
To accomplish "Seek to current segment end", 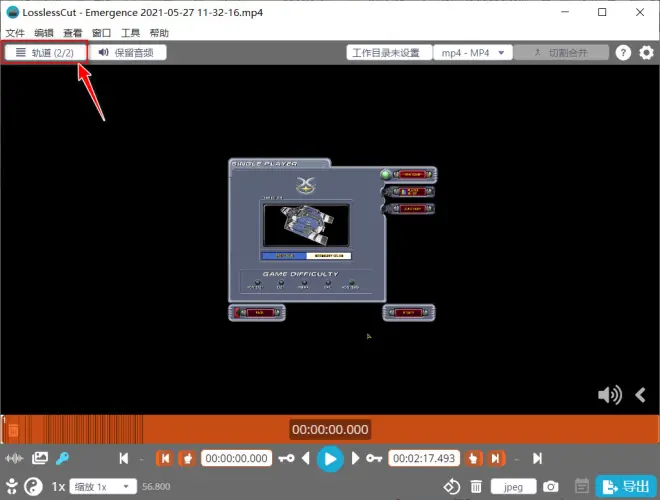I will 496,458.
